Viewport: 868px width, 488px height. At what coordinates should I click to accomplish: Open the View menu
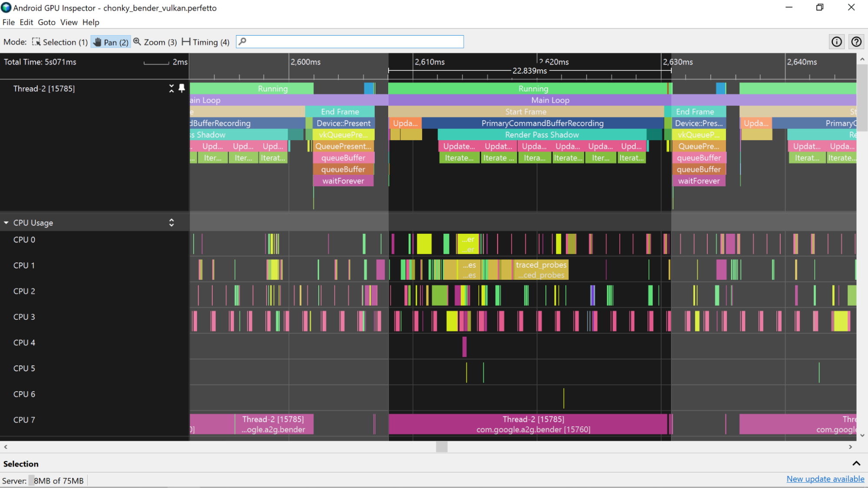pos(68,22)
